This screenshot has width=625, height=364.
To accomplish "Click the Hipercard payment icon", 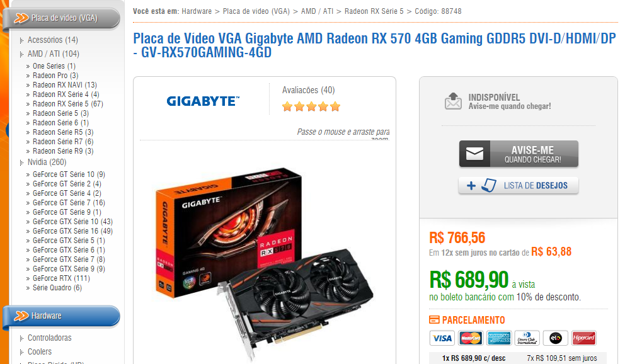I will tap(583, 338).
